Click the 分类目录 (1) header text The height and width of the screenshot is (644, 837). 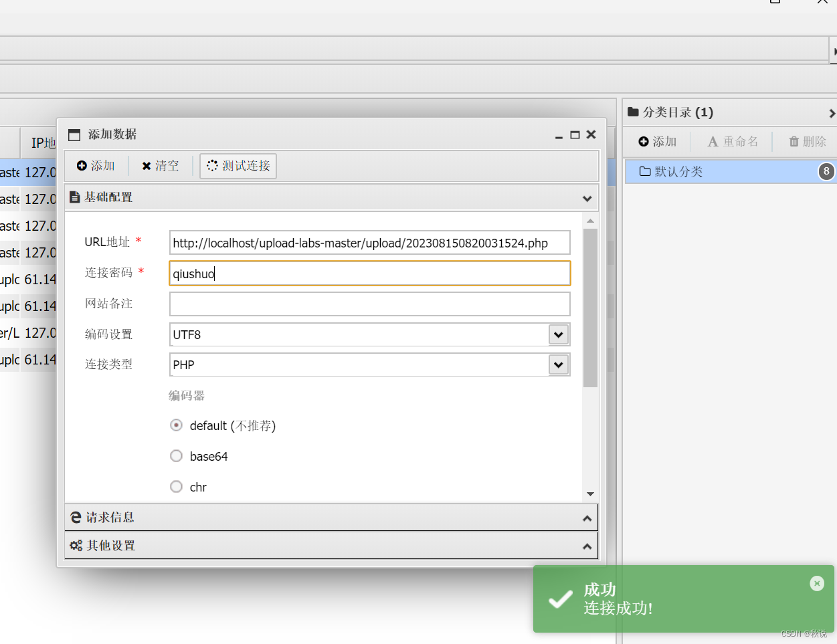678,112
